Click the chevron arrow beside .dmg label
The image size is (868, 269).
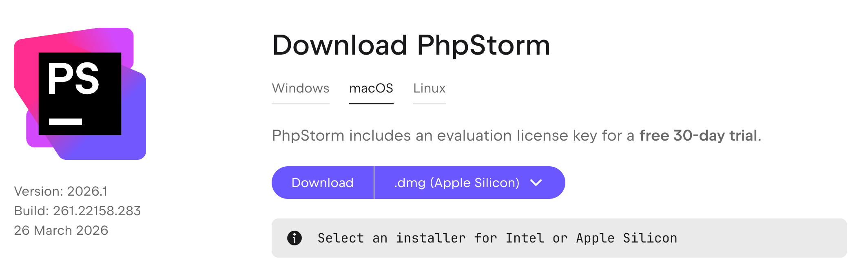tap(536, 183)
